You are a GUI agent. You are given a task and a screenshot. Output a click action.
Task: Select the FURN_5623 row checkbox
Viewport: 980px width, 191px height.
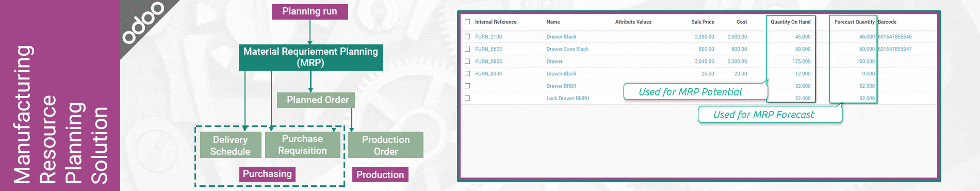(x=467, y=49)
